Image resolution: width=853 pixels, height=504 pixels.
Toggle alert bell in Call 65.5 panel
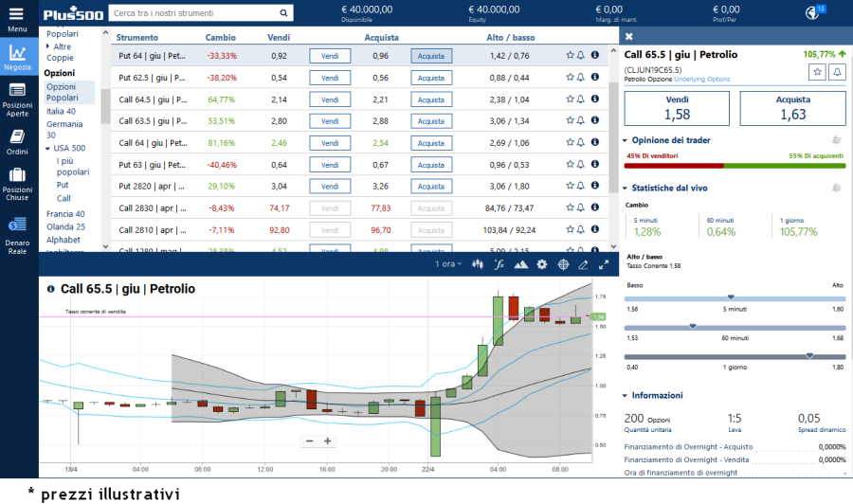tap(836, 72)
